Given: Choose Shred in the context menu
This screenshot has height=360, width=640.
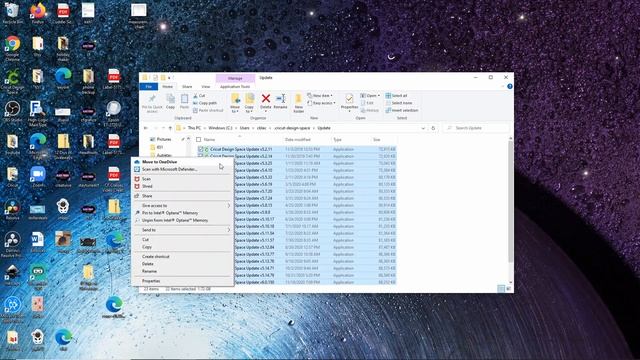Looking at the screenshot, I should pos(182,186).
